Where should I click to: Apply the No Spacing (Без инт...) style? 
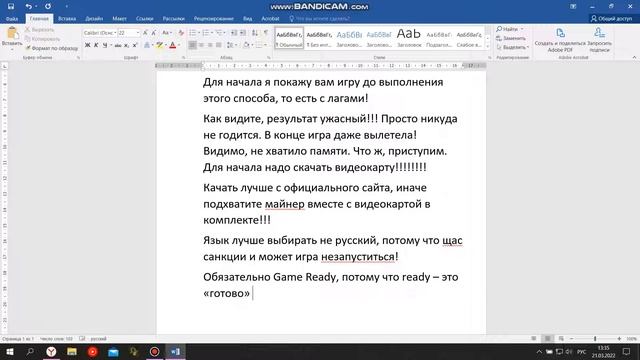[319, 38]
